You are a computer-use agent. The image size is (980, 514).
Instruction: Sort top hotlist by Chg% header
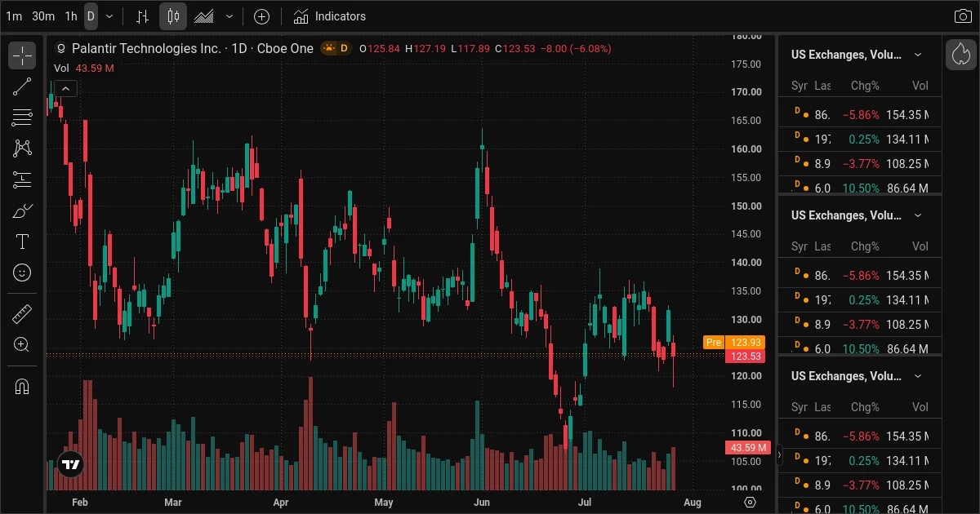865,86
